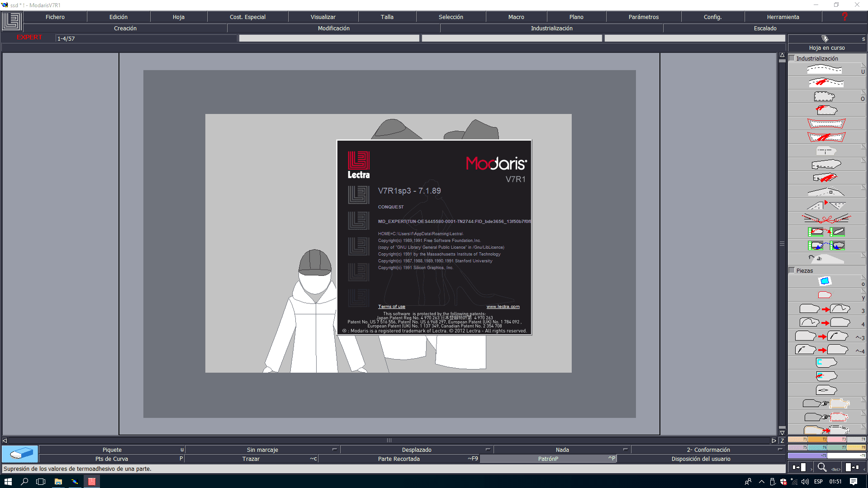Select the eraser tool icon at bottom left

pyautogui.click(x=20, y=454)
